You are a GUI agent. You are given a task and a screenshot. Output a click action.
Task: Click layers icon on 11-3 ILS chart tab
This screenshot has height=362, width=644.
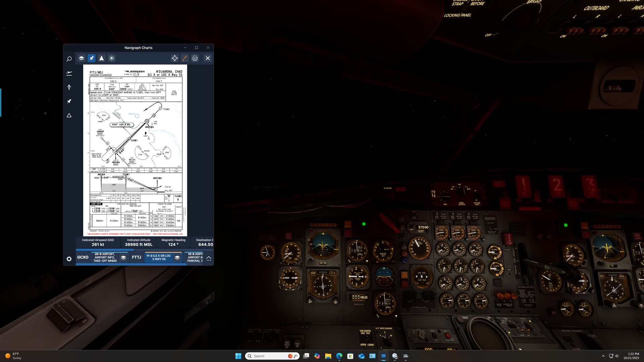point(177,257)
